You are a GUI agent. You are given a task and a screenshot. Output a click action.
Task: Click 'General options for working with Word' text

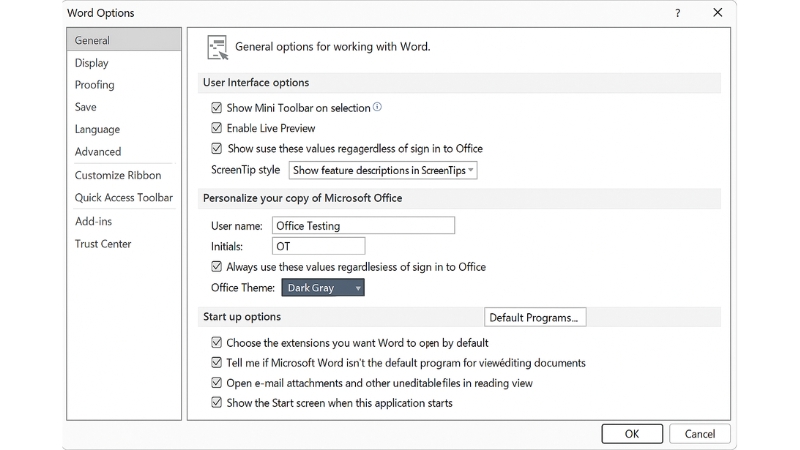click(333, 47)
